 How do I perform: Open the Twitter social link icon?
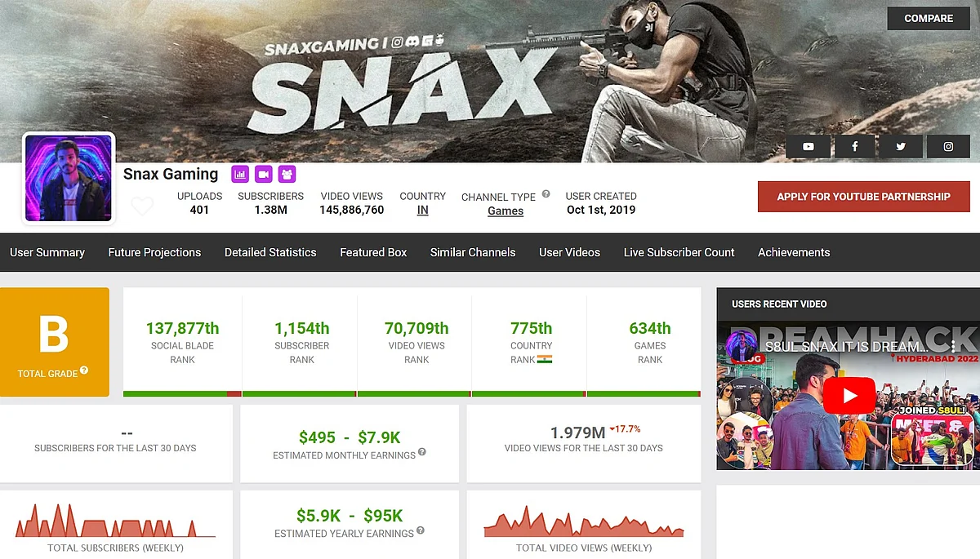pos(901,147)
